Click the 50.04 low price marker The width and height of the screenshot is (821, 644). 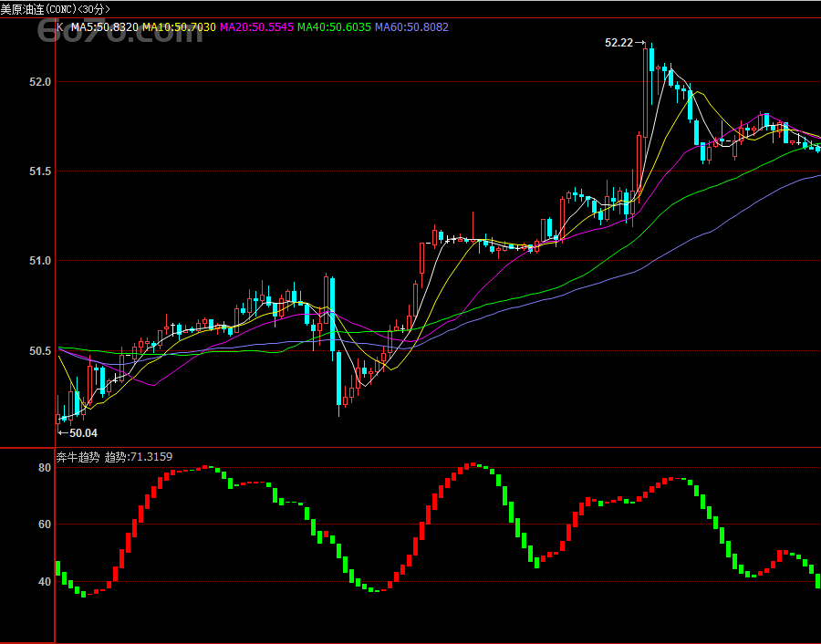[x=78, y=433]
